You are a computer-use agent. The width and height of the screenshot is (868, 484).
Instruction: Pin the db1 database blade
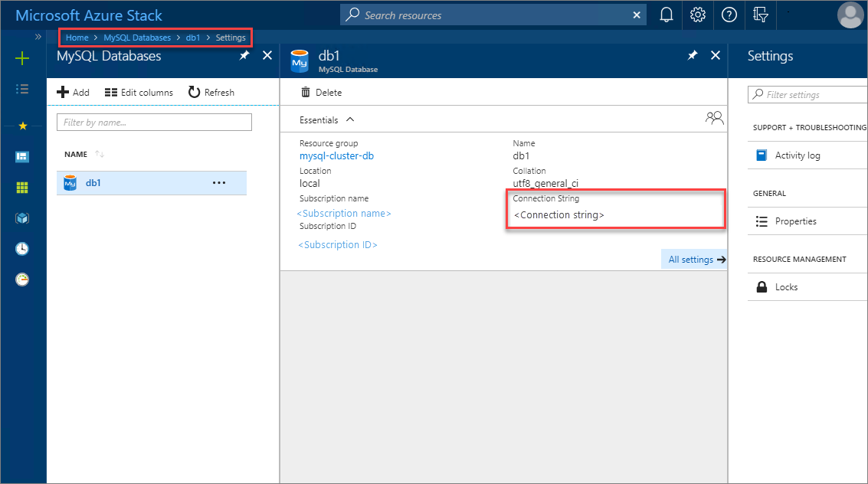pyautogui.click(x=692, y=55)
